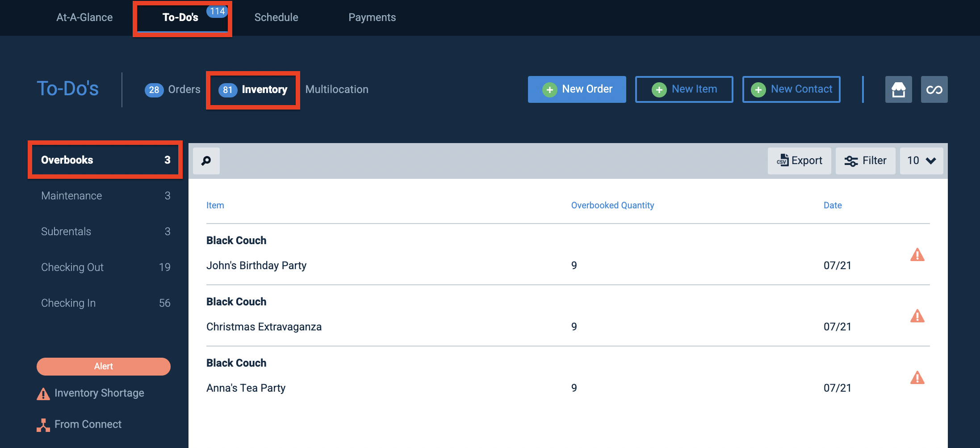Click the 28 badge beside Orders
The image size is (980, 448).
click(154, 90)
